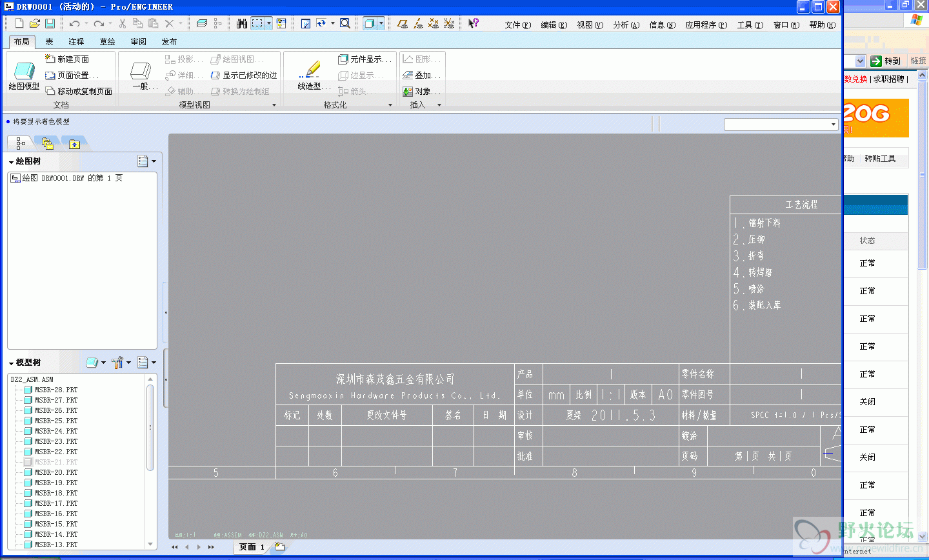The height and width of the screenshot is (560, 929).
Task: Expand the Model View (模型视图) group arrow
Action: [274, 105]
